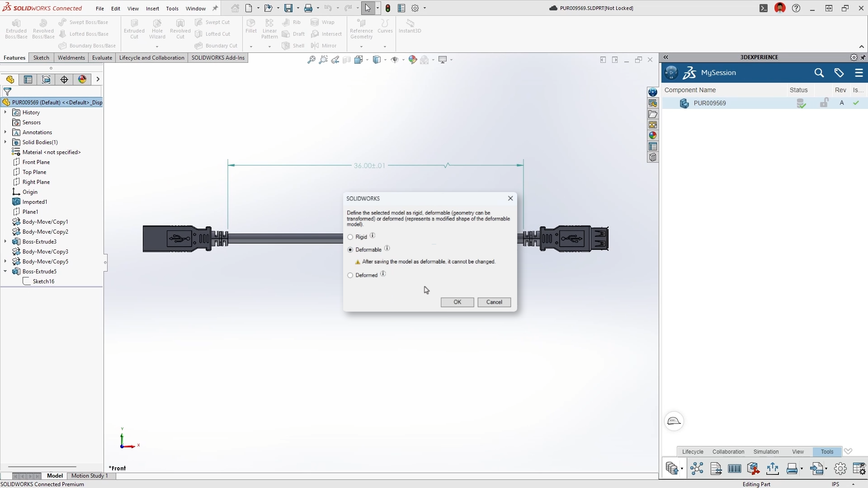Click the 3DEXPERIENCE search magnifier icon

[x=819, y=73]
